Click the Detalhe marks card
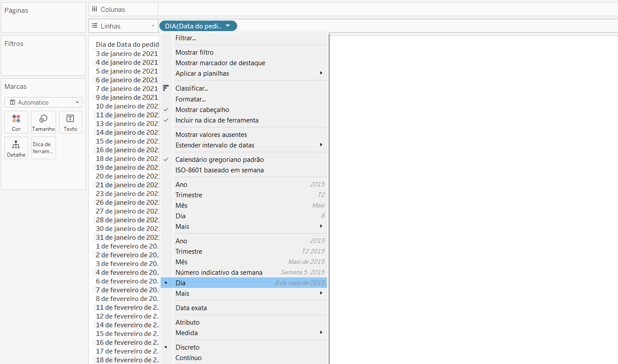The width and height of the screenshot is (618, 364). [x=16, y=148]
